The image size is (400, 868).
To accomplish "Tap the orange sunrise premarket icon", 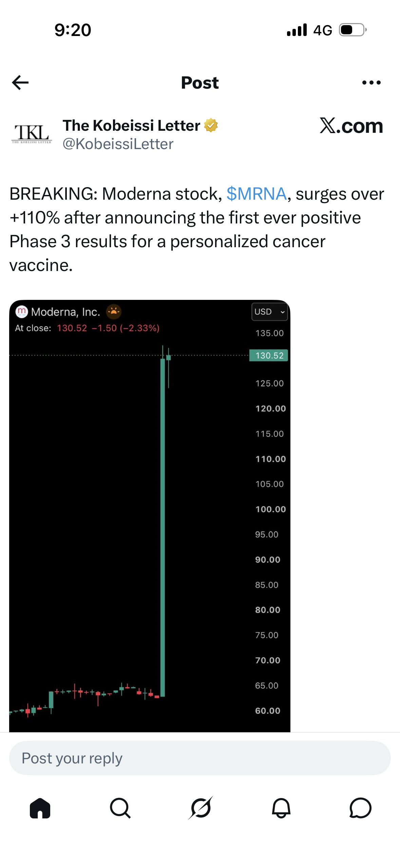I will click(114, 311).
